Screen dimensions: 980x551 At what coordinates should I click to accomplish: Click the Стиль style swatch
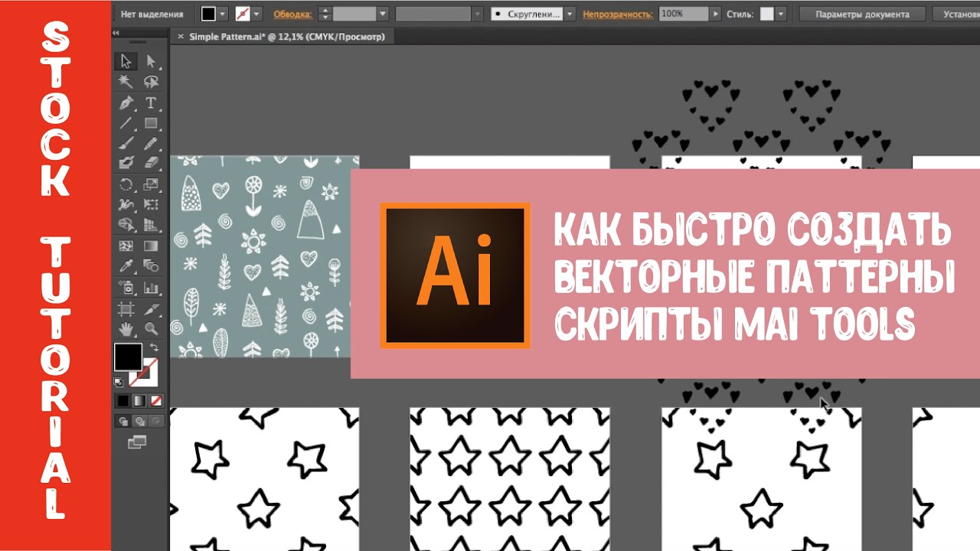tap(766, 14)
